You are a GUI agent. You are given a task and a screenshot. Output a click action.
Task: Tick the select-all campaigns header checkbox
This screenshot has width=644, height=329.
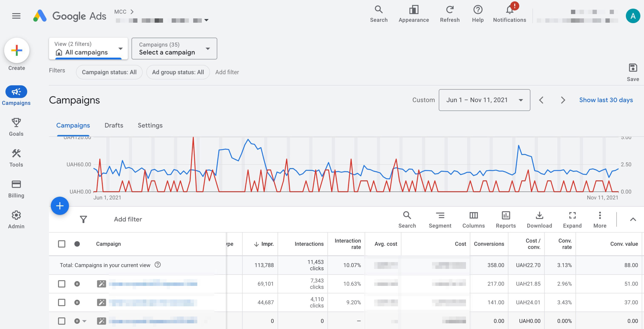pos(62,244)
